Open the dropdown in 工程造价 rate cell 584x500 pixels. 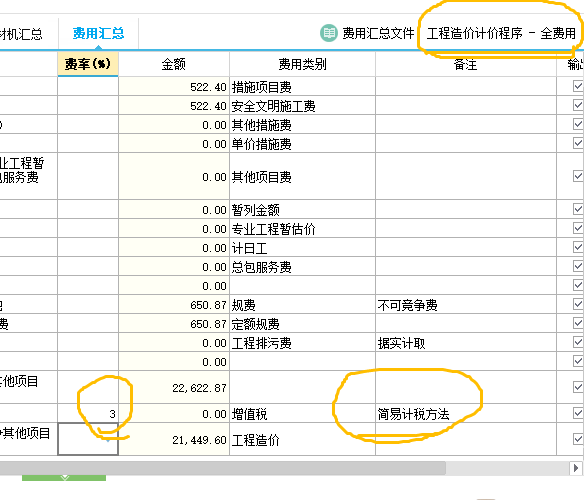point(108,440)
